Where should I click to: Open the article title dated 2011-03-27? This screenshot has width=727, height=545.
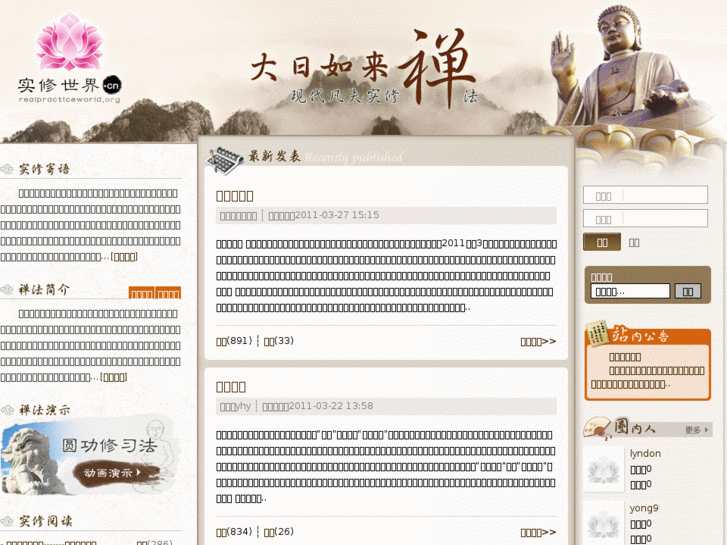tap(235, 196)
